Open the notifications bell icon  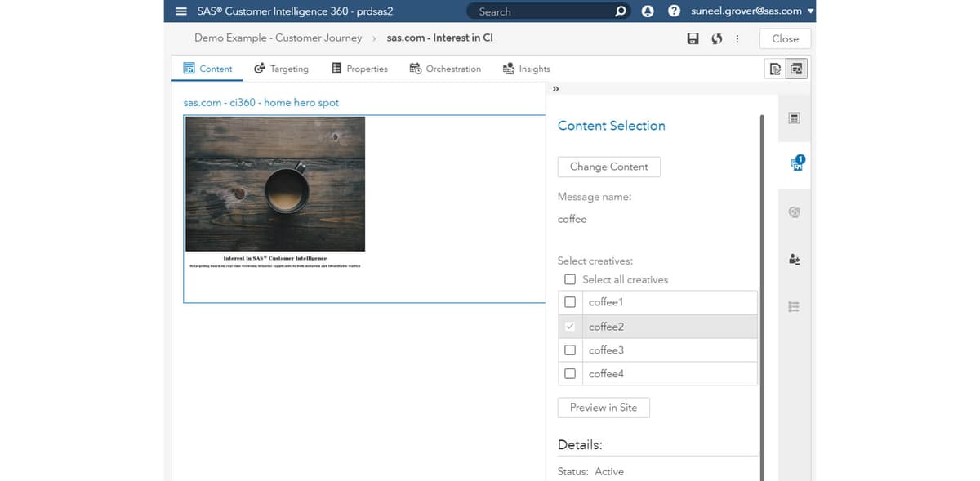point(648,11)
